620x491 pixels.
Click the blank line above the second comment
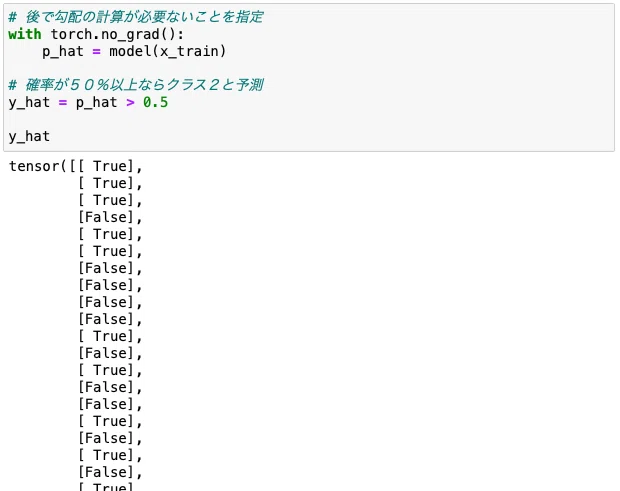(309, 68)
